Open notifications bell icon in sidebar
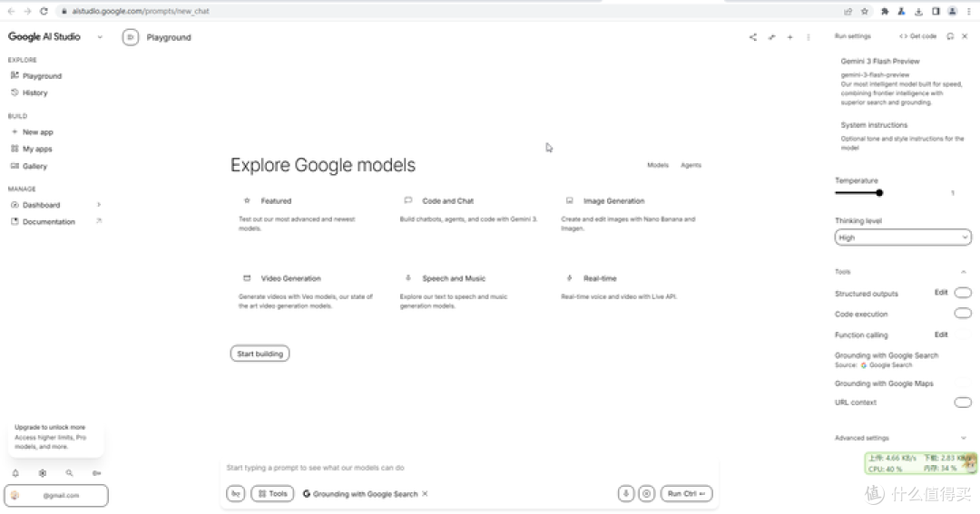Viewport: 980px width, 514px height. [x=15, y=473]
